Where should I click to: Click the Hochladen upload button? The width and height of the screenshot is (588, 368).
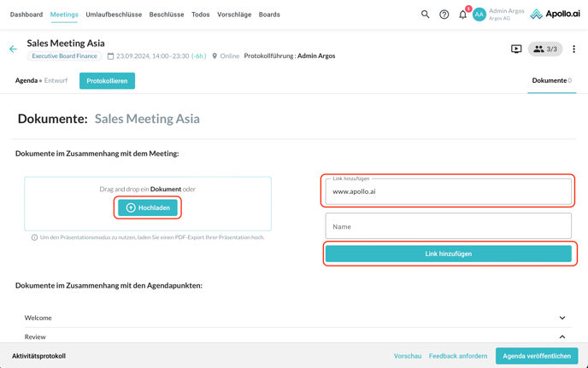(x=148, y=207)
